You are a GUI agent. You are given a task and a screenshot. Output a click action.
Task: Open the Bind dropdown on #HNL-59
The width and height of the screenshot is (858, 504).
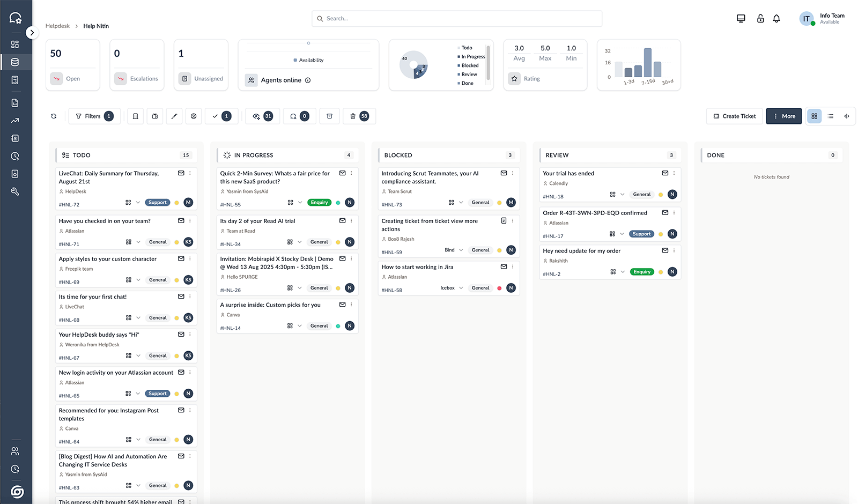(x=454, y=250)
